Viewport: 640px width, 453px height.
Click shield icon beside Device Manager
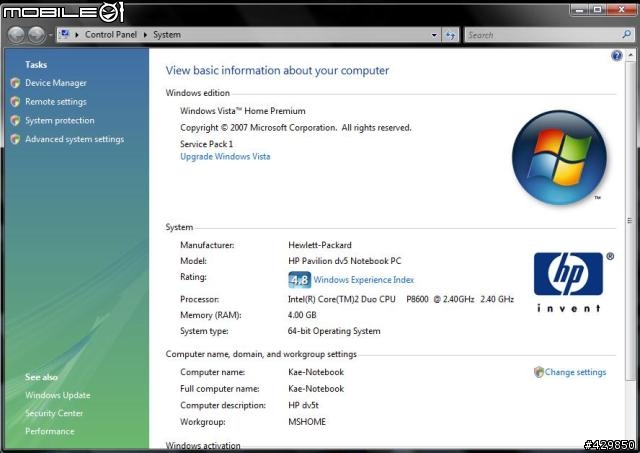[16, 83]
